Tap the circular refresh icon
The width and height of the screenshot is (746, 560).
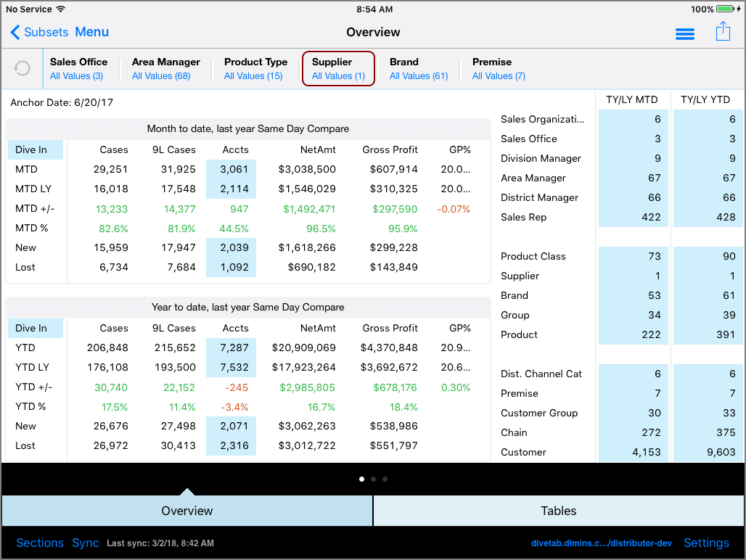22,68
